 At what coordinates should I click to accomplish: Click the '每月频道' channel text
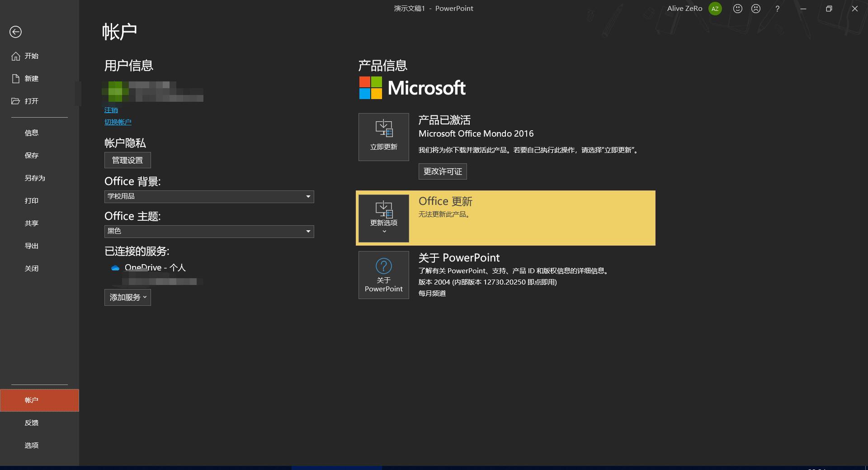[432, 294]
